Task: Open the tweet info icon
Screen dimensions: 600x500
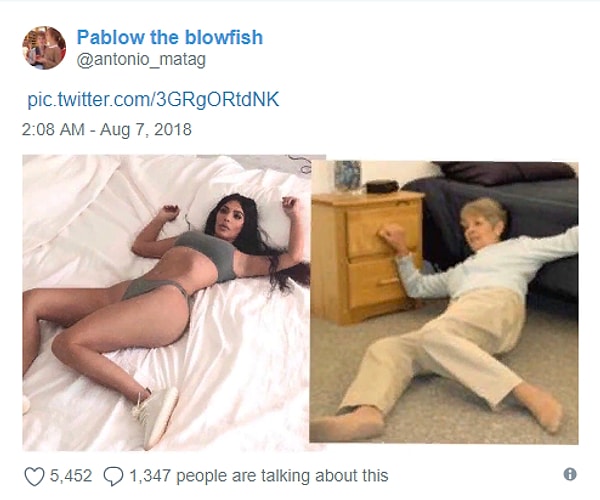Action: tap(570, 474)
